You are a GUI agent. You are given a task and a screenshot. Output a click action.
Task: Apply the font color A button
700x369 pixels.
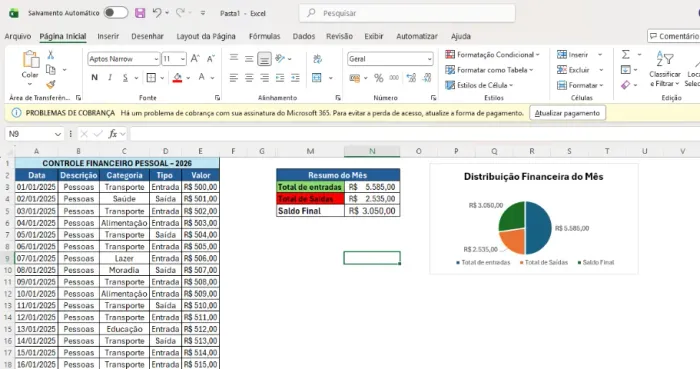click(202, 78)
